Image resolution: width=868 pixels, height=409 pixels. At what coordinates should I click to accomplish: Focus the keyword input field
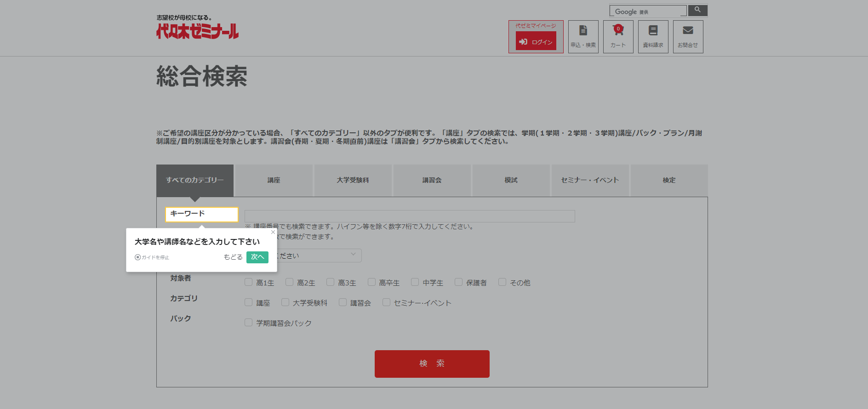tap(410, 216)
